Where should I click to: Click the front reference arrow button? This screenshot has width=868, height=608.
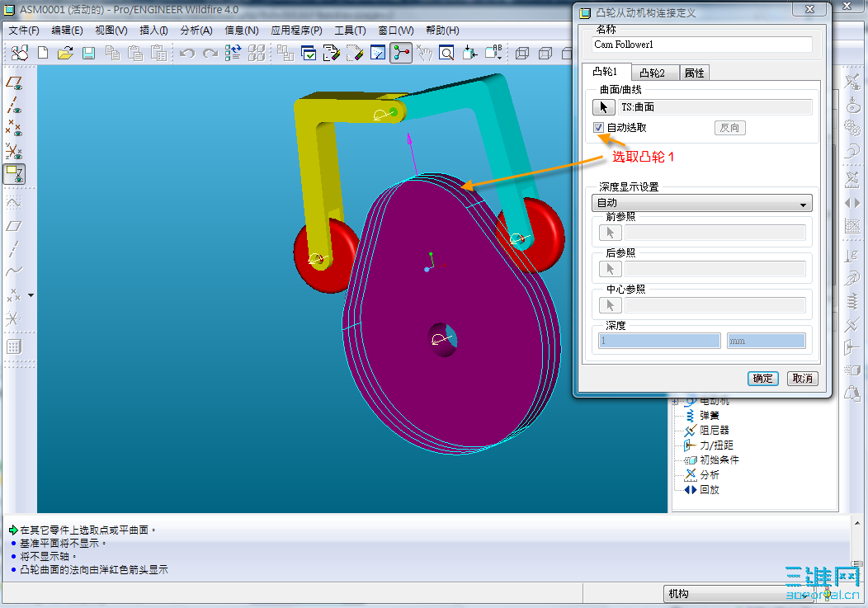click(x=610, y=233)
